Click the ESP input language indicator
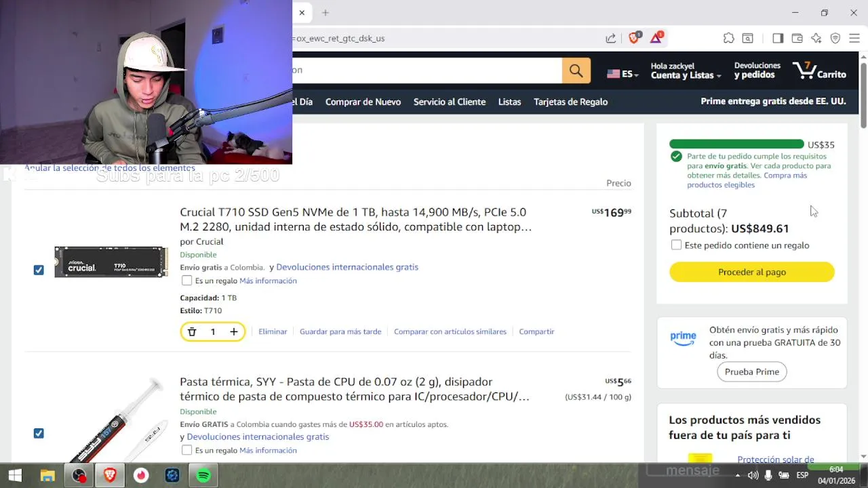The width and height of the screenshot is (868, 488). point(802,476)
